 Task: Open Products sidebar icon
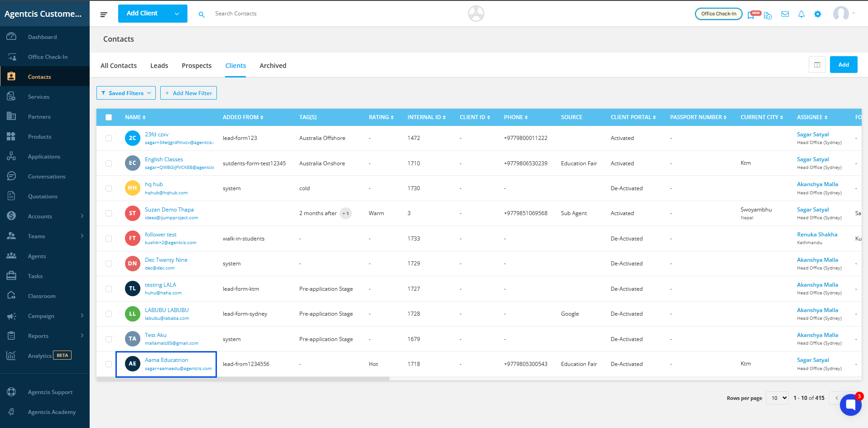11,136
